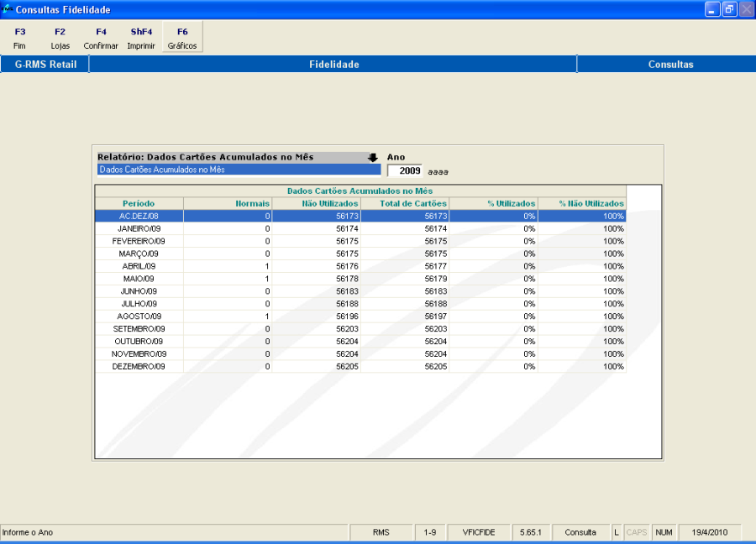Print report using ShF4 Imprimir
Screen dimensions: 756x544
point(140,38)
